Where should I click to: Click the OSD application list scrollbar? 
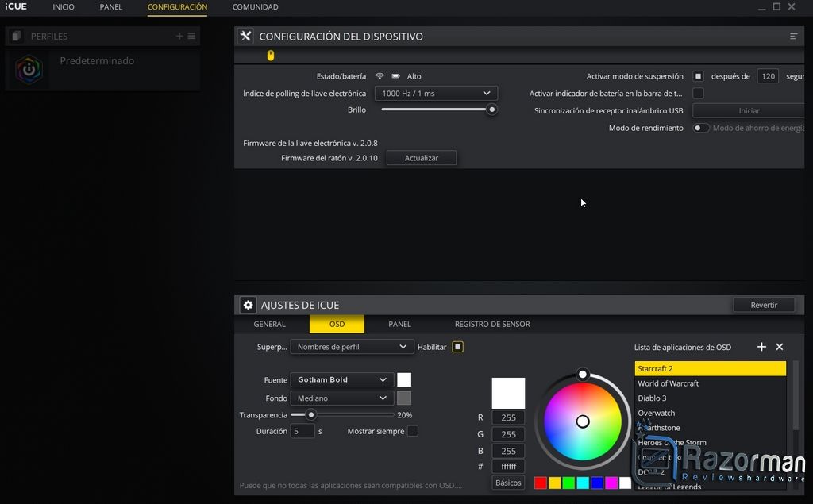796,395
